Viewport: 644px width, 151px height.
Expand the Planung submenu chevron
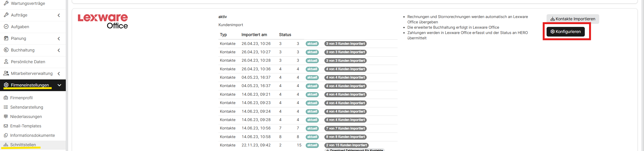(x=59, y=39)
